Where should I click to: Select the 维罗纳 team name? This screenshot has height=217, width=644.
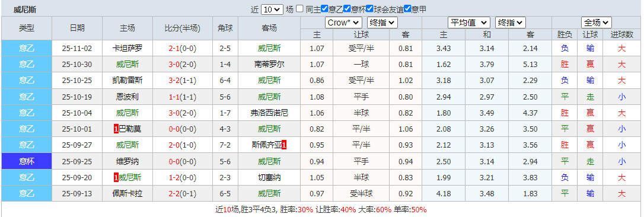127,161
